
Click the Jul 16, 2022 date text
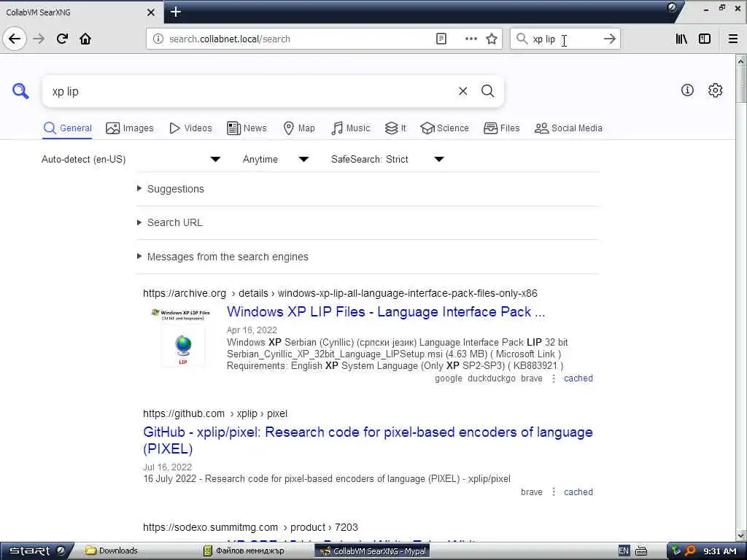pyautogui.click(x=167, y=467)
